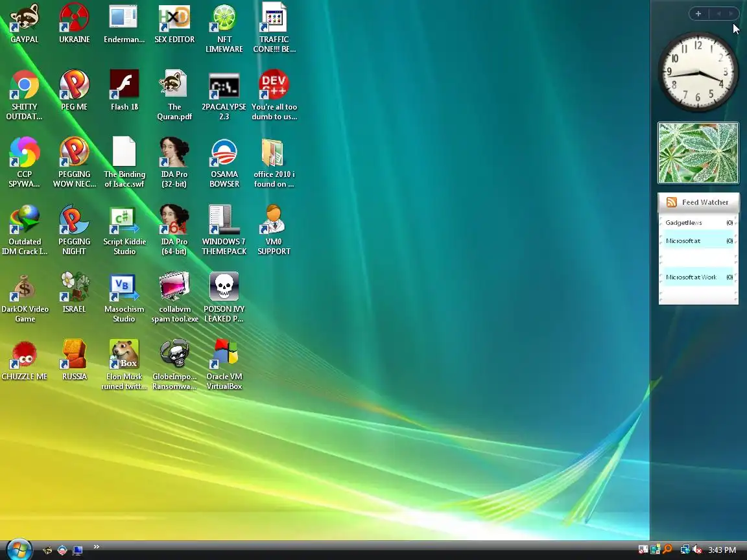Click the raccoon Quick Launch icon

point(47,550)
